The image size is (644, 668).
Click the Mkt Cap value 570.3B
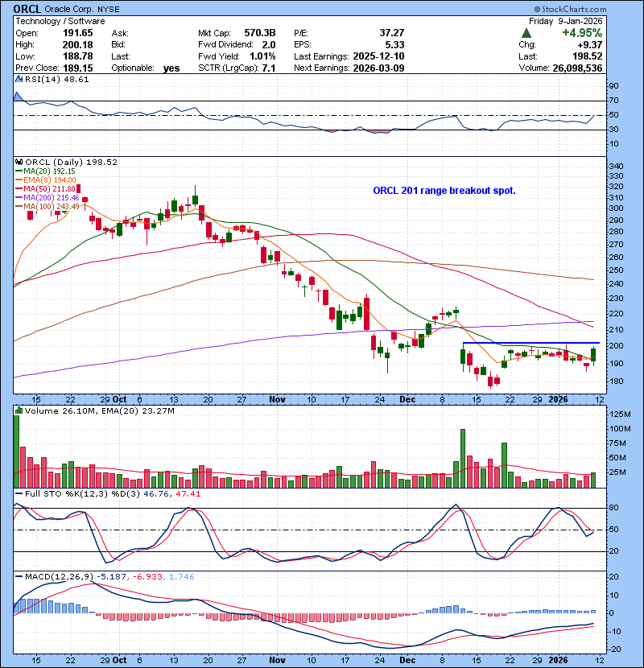click(260, 33)
